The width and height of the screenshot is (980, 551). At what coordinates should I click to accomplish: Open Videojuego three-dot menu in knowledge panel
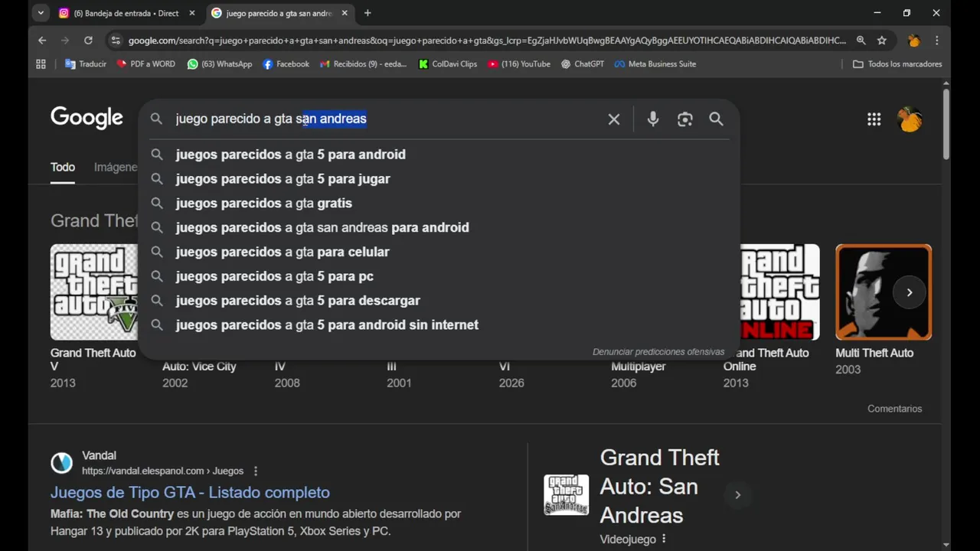tap(664, 540)
